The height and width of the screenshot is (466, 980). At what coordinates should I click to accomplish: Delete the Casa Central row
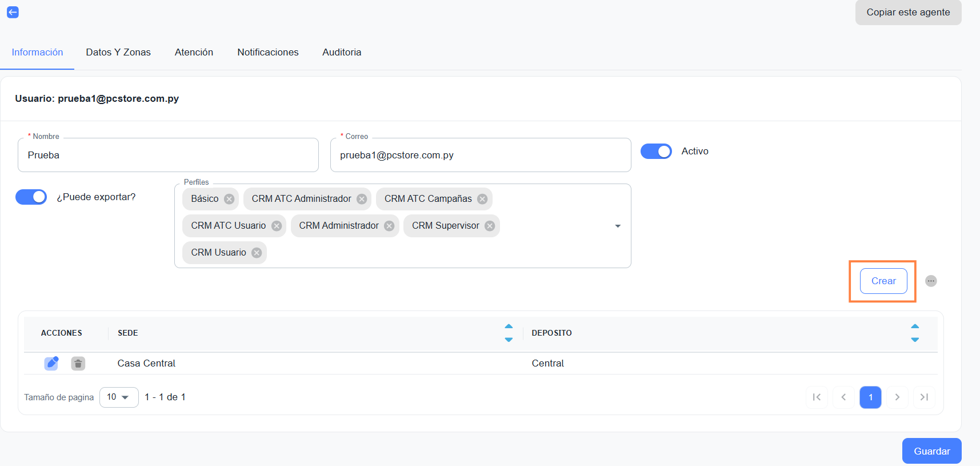click(78, 363)
